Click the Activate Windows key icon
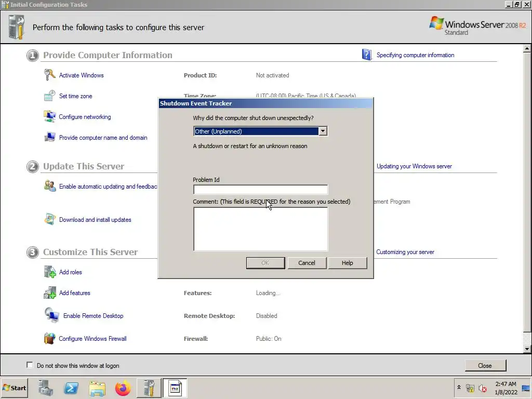Screen dimensions: 532x399 click(49, 75)
